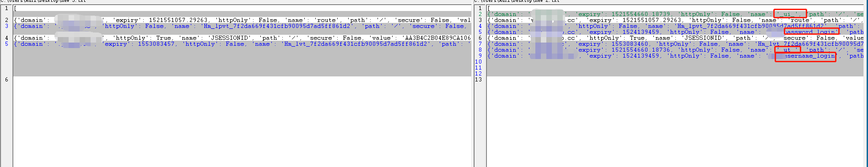Click the '_ut_' name on line 8
868x167 pixels.
coord(787,50)
